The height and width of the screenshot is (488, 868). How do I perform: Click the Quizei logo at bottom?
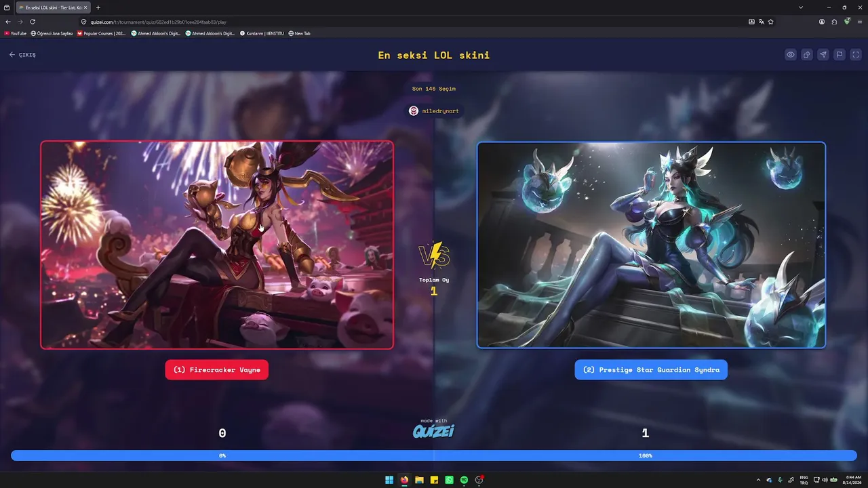tap(434, 430)
